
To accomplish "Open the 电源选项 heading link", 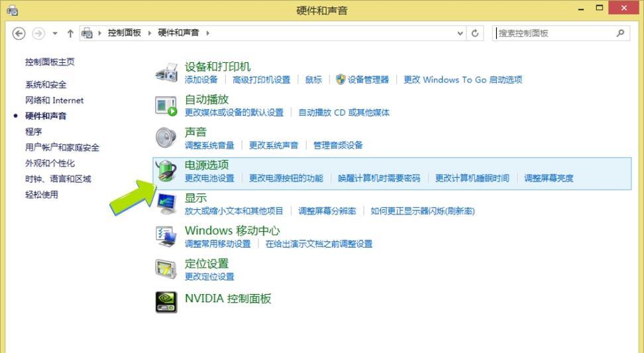I will [207, 165].
